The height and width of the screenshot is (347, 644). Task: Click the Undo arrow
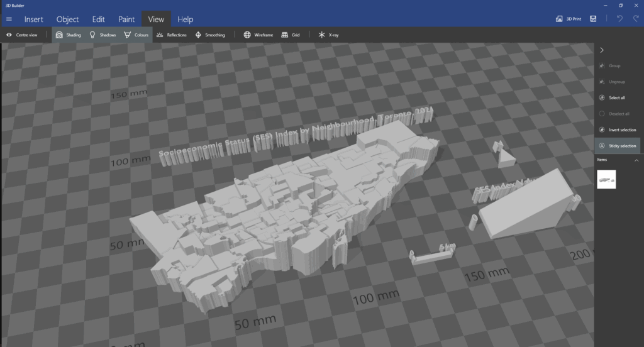point(619,19)
